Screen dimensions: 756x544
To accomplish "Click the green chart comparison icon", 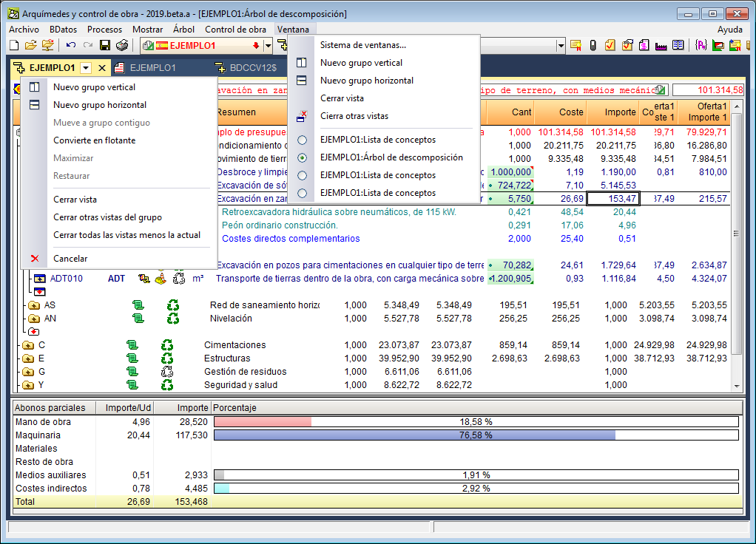I will click(x=718, y=45).
